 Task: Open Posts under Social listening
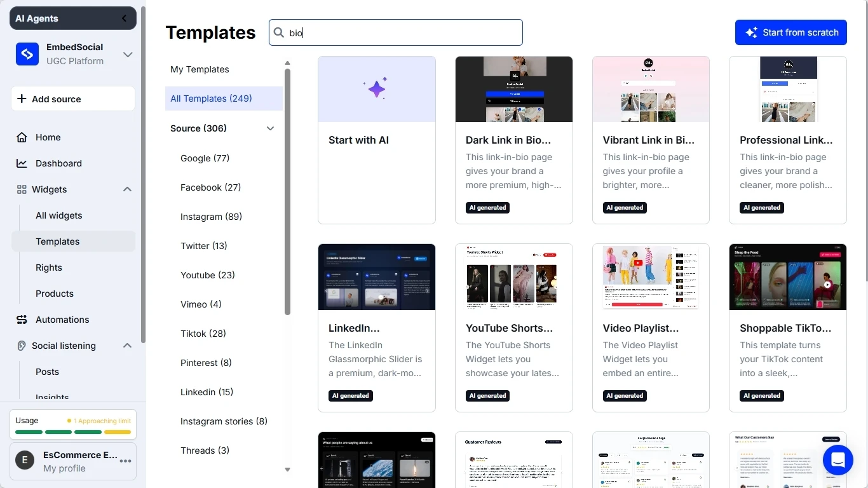(47, 372)
